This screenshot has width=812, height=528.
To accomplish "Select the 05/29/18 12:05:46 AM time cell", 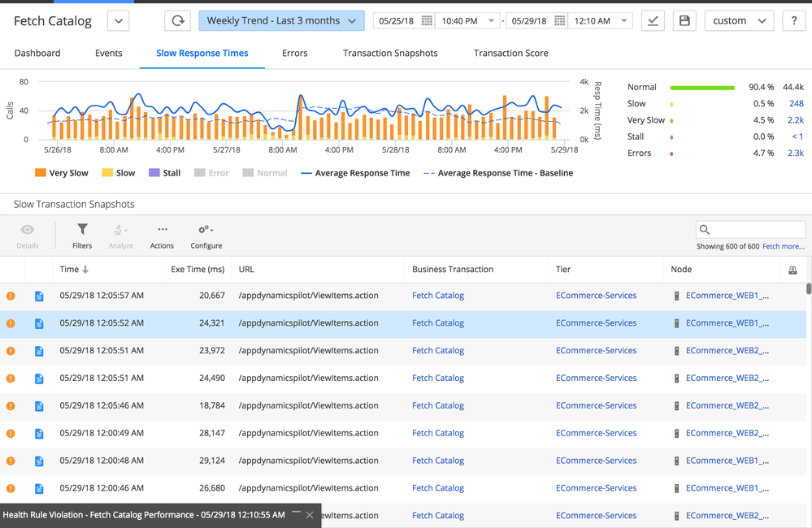I will (x=102, y=405).
